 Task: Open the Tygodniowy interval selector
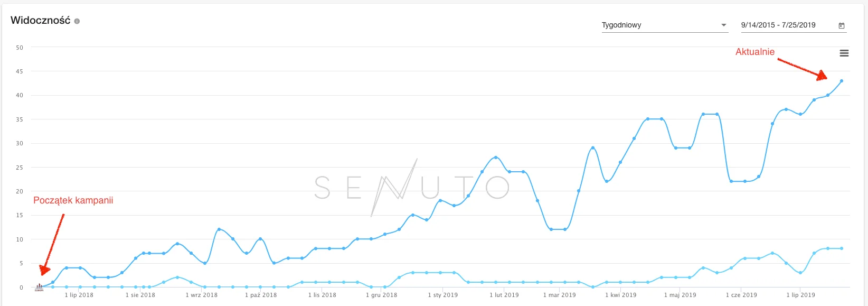tap(664, 25)
